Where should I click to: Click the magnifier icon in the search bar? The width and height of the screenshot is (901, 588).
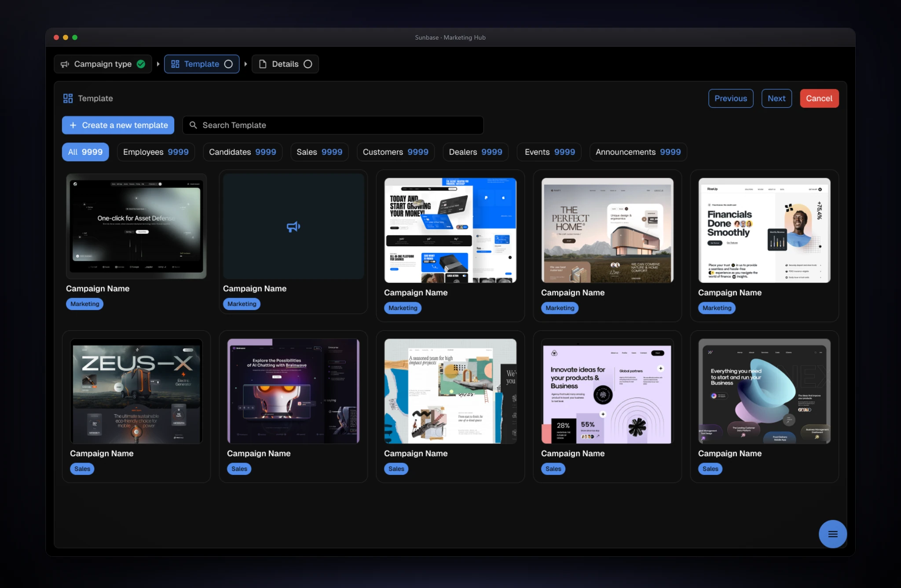(x=193, y=125)
